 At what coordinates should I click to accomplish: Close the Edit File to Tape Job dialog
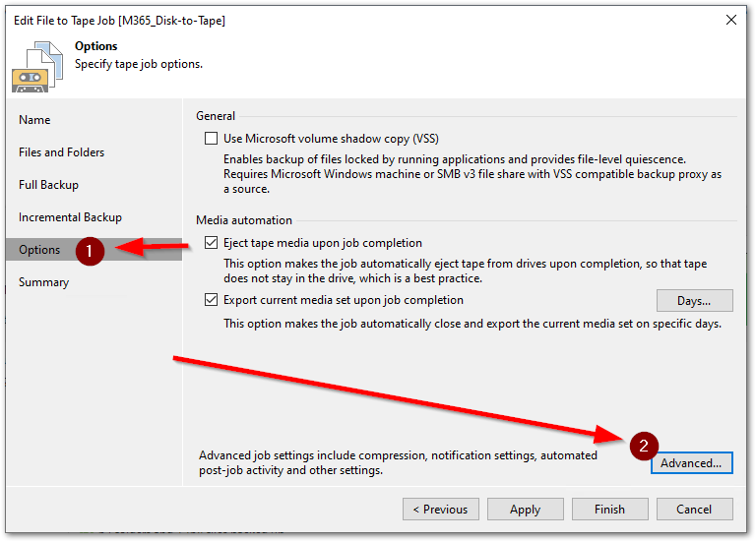tap(730, 20)
